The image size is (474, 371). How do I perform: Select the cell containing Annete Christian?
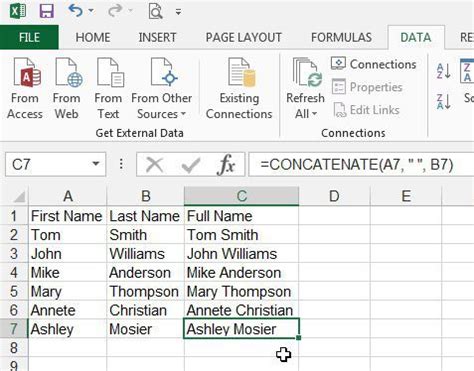pyautogui.click(x=242, y=310)
